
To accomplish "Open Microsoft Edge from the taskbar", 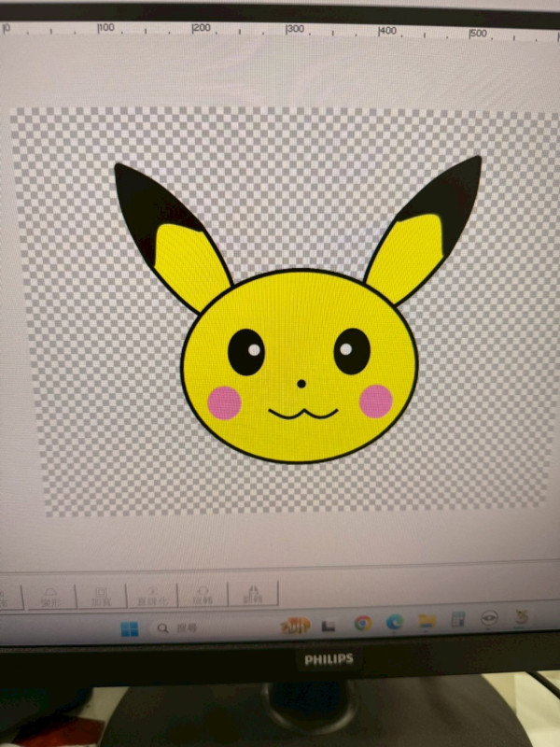I will 394,622.
